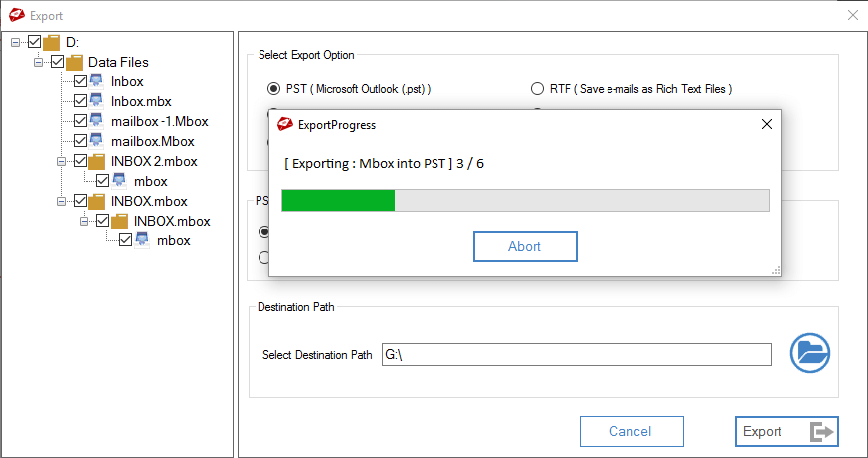Uncheck the D: drive checkbox
The width and height of the screenshot is (868, 458).
(35, 42)
